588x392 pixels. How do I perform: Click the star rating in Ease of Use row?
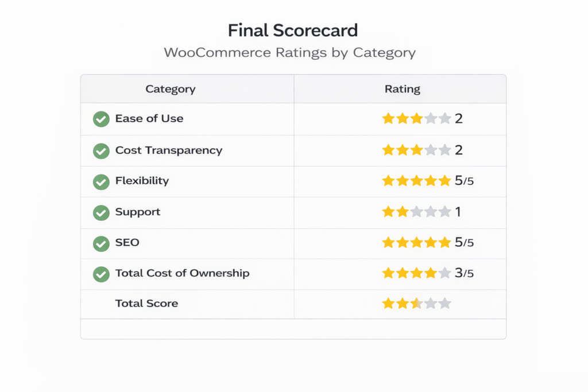(416, 119)
